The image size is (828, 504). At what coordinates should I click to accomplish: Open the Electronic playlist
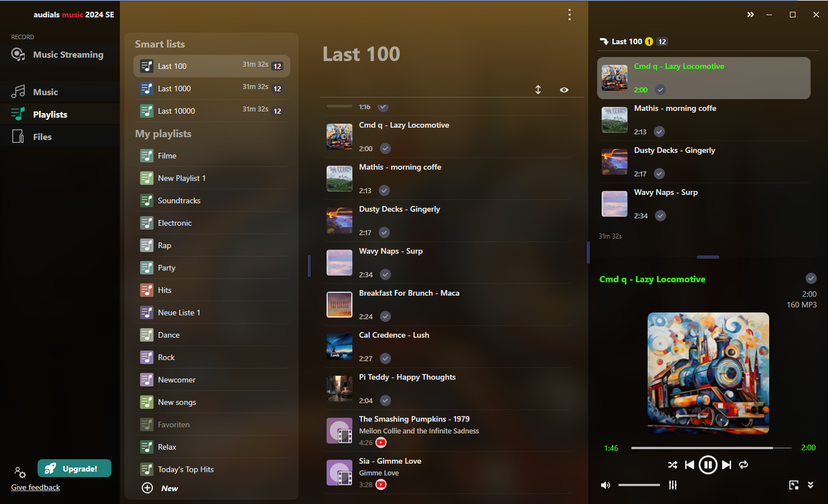pyautogui.click(x=212, y=223)
